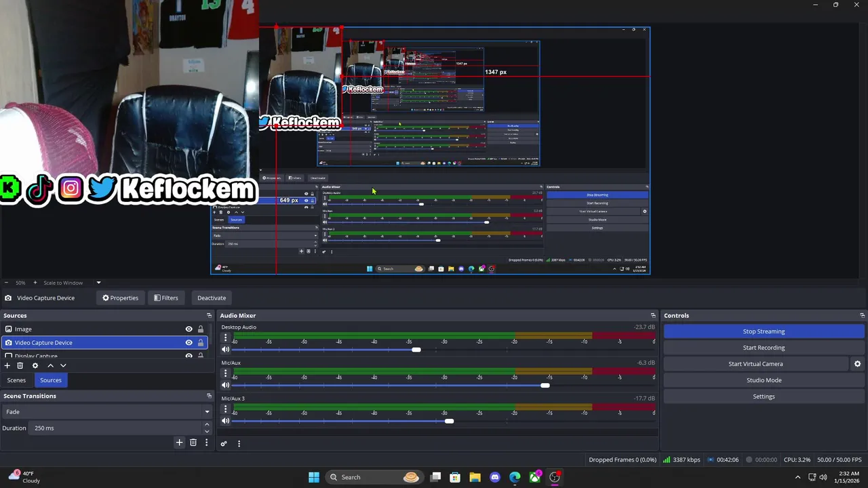Open the preview scaling dropdown arrow

point(98,283)
